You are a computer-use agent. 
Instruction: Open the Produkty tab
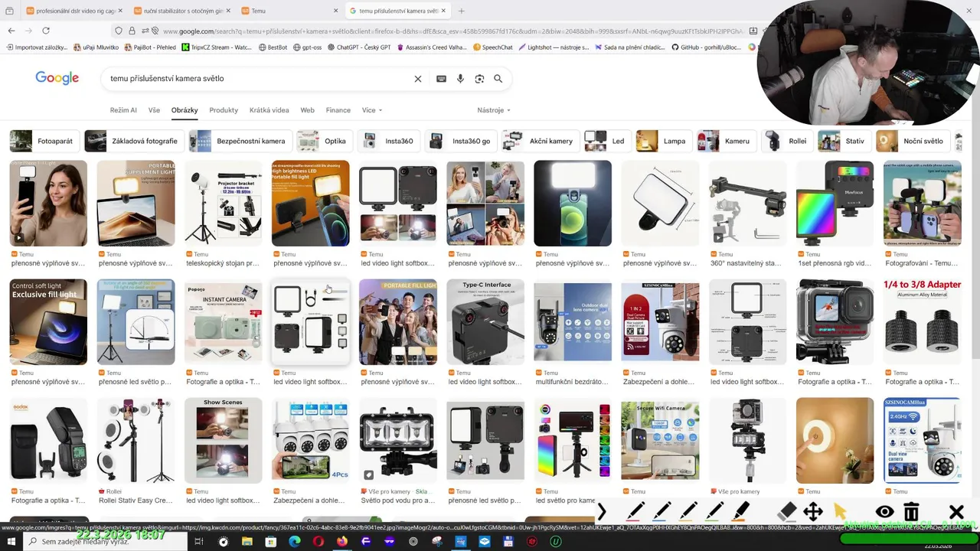[x=224, y=110]
